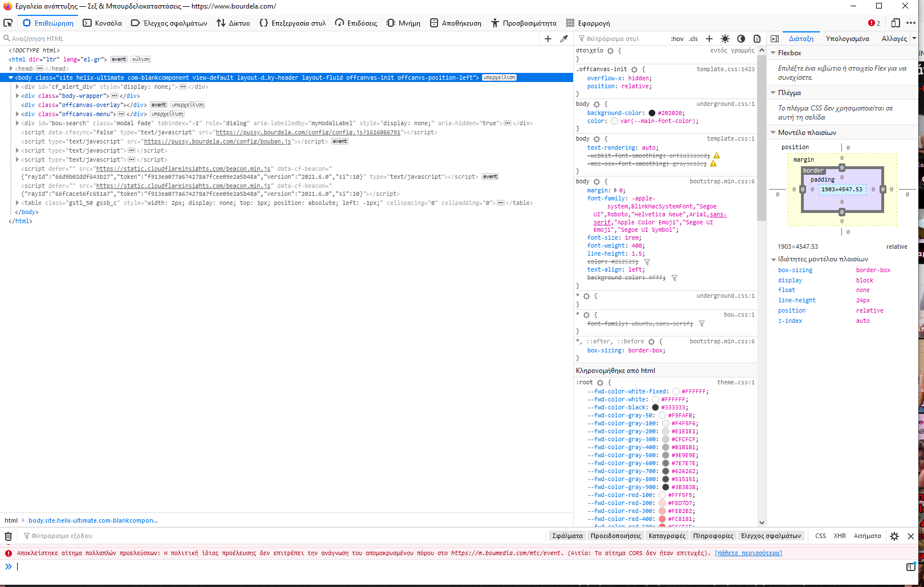
Task: Switch to the Υπολογισμένα sidebar tab
Action: point(848,39)
